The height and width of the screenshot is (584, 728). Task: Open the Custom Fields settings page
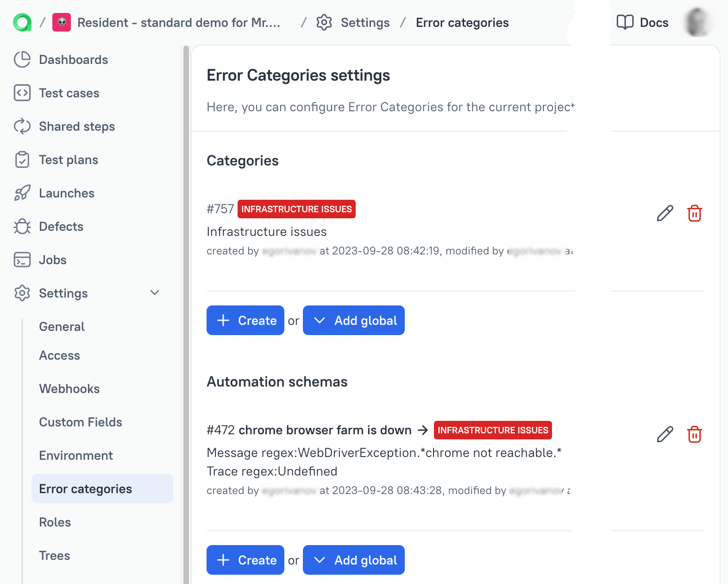[81, 422]
